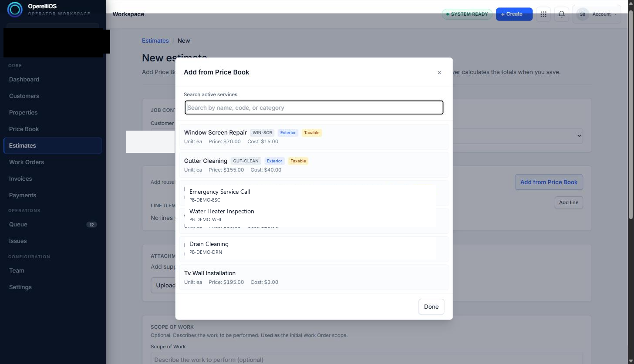Select the Tv Wall Installation service
This screenshot has width=634, height=364.
click(x=314, y=277)
